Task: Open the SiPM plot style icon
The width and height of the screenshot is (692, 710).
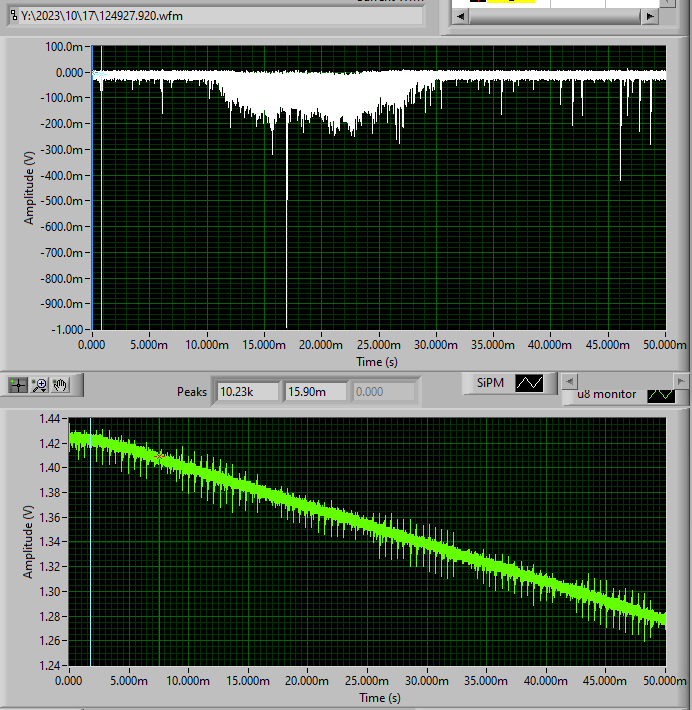Action: pos(529,383)
